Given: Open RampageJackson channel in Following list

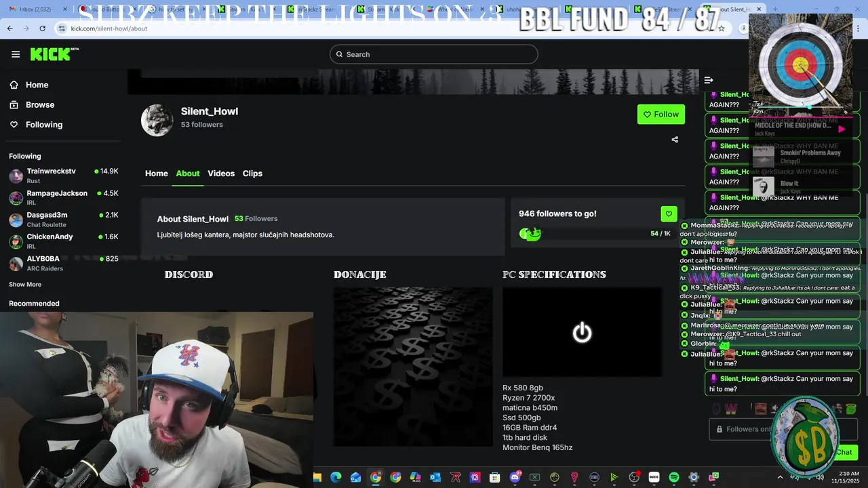Looking at the screenshot, I should coord(64,197).
